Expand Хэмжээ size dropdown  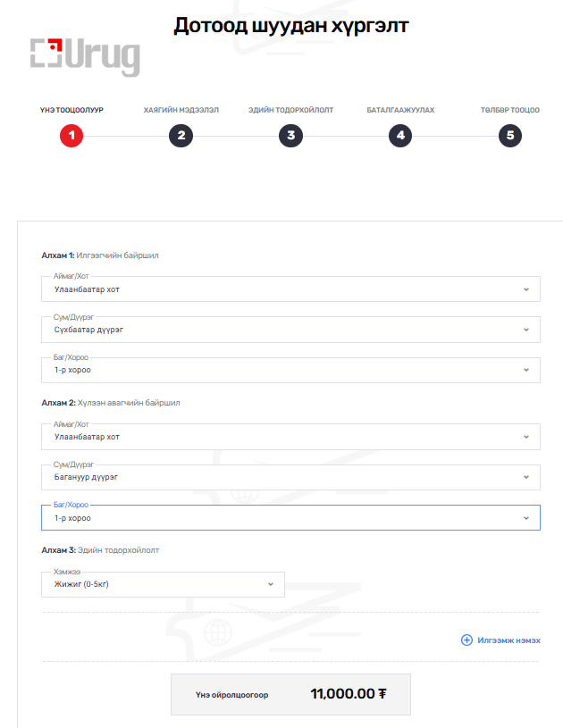pos(163,584)
